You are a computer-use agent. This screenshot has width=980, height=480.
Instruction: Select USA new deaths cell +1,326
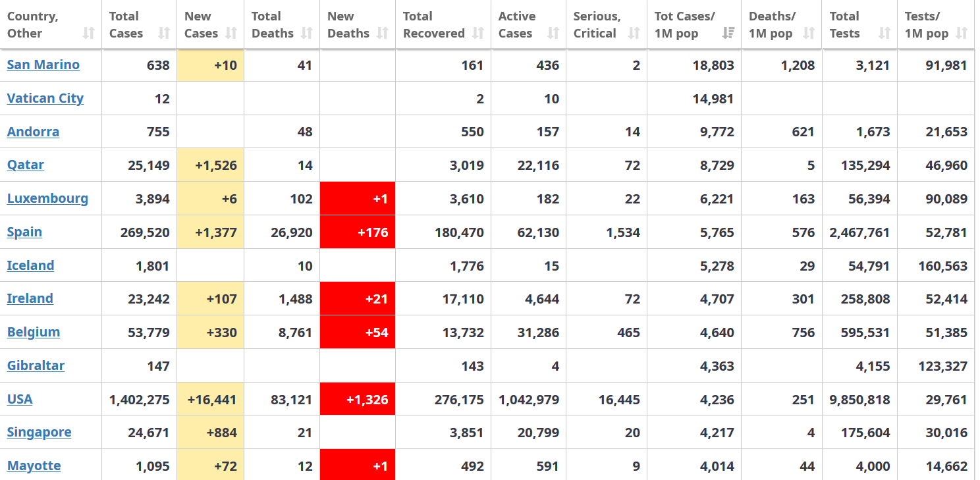click(358, 399)
